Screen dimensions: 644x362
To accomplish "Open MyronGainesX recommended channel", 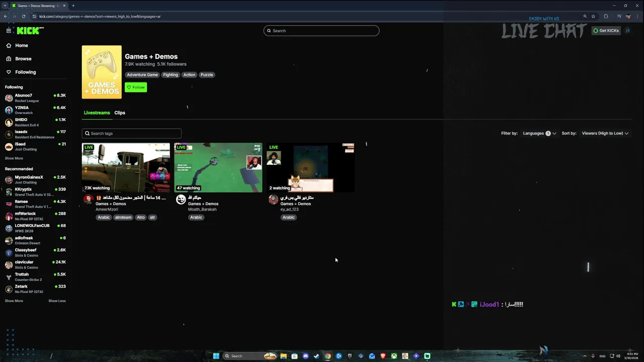I will click(35, 179).
